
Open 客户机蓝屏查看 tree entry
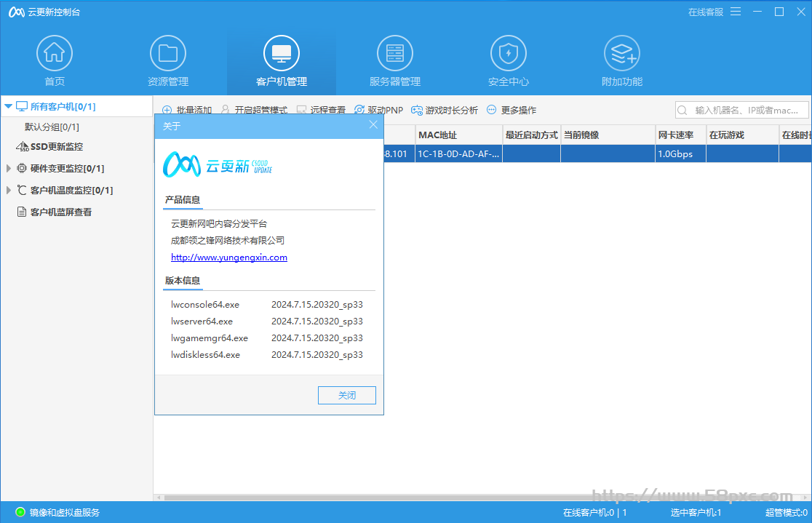click(61, 212)
